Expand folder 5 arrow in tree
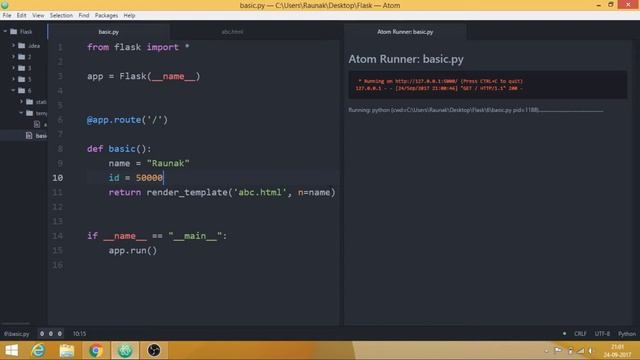Image resolution: width=640 pixels, height=360 pixels. click(13, 79)
